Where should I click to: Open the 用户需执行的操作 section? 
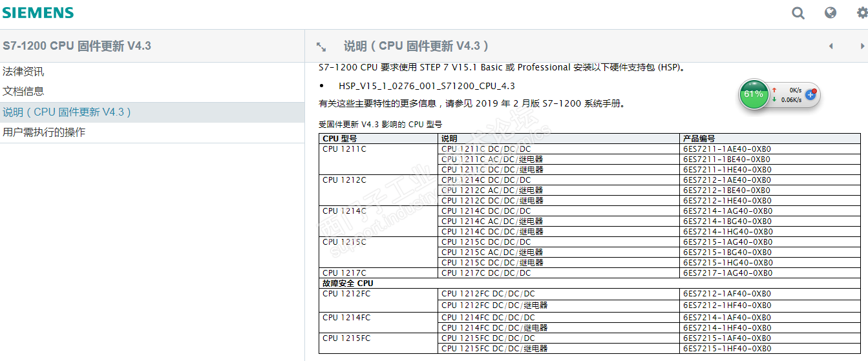pos(44,132)
